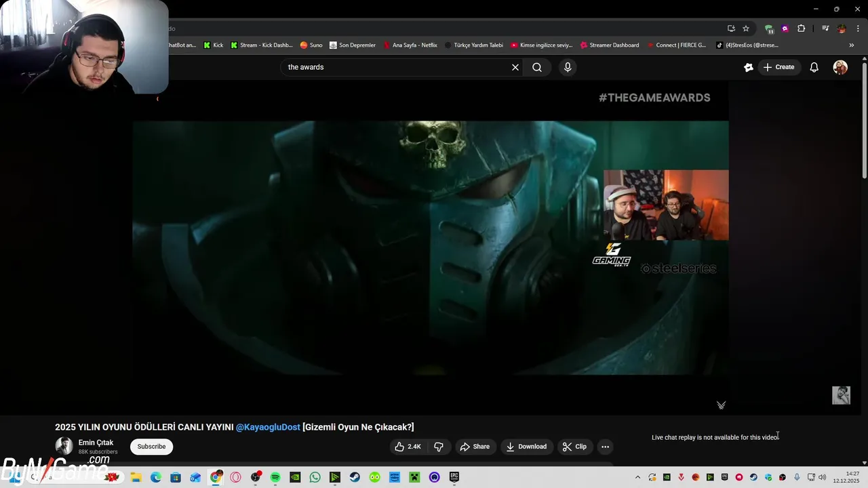Open the @KayaogluDost mention link
Viewport: 868px width, 488px height.
click(268, 427)
